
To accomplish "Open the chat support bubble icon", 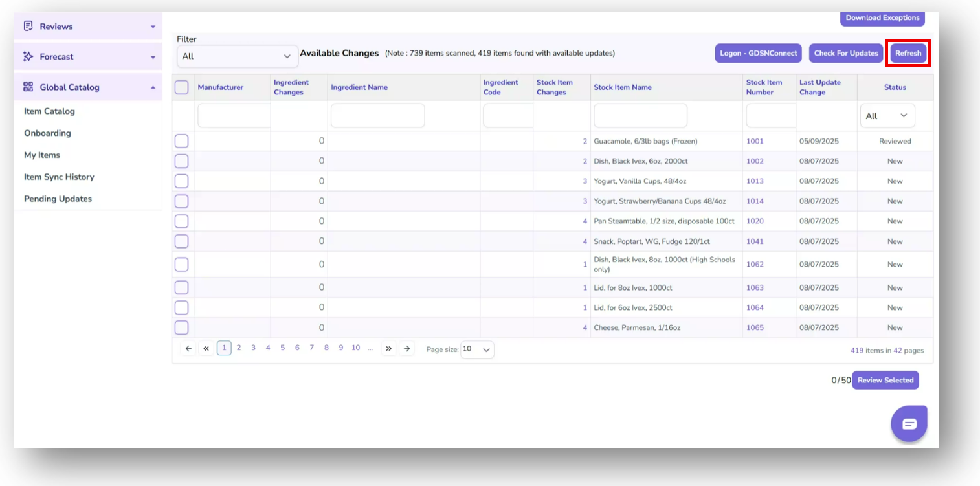I will tap(909, 423).
